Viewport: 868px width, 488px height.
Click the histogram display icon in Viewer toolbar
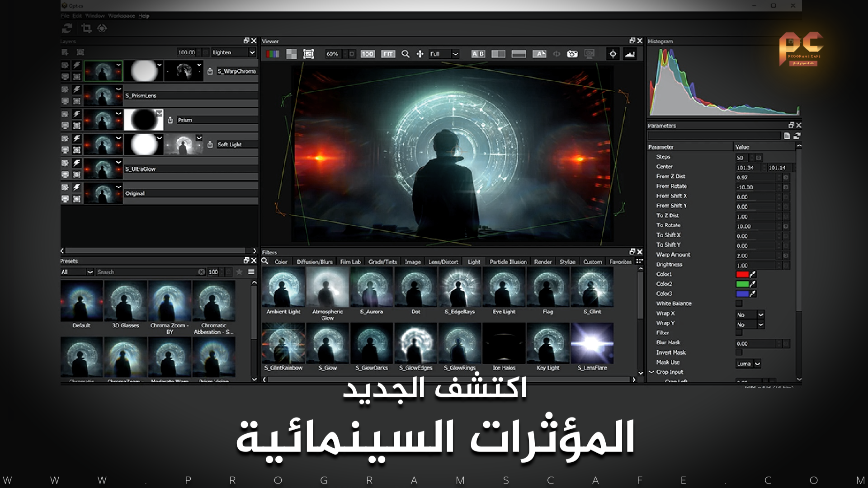[x=630, y=54]
